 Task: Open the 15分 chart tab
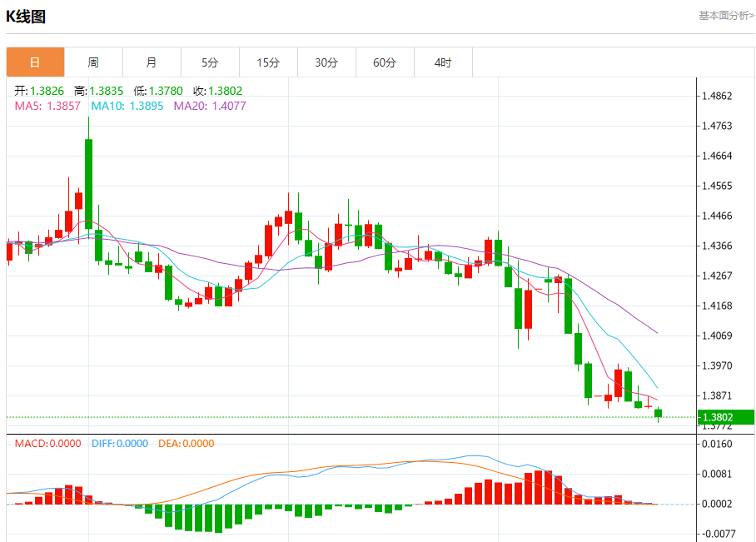269,62
